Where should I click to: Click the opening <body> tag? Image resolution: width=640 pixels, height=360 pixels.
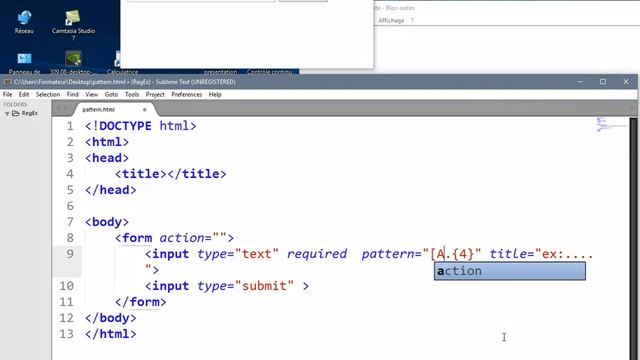[107, 222]
